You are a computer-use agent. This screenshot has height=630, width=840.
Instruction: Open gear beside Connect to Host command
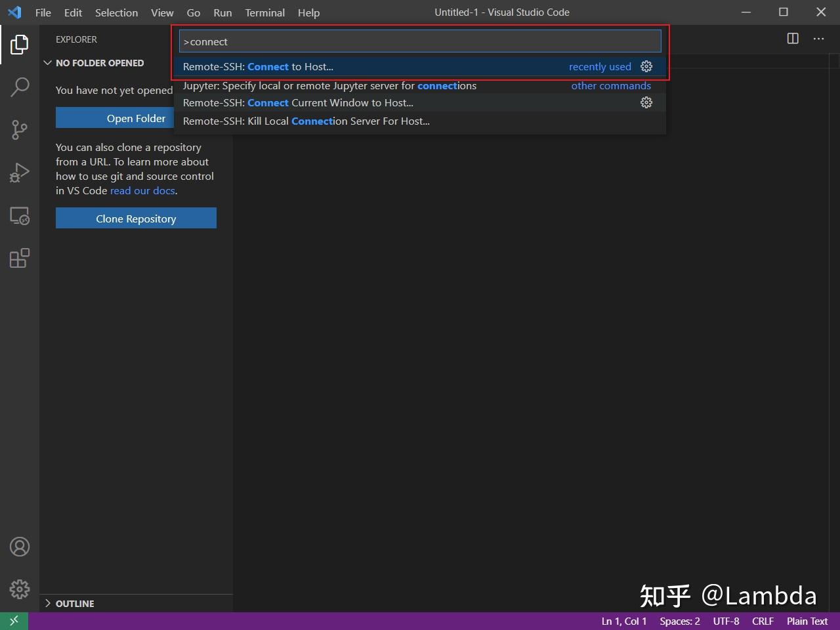(646, 66)
